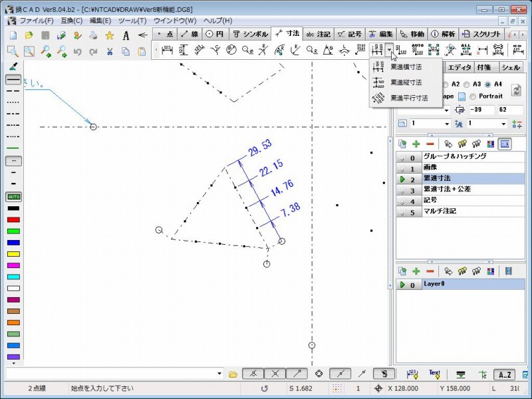Open the エディタ panel tab
The width and height of the screenshot is (532, 399).
(x=459, y=67)
